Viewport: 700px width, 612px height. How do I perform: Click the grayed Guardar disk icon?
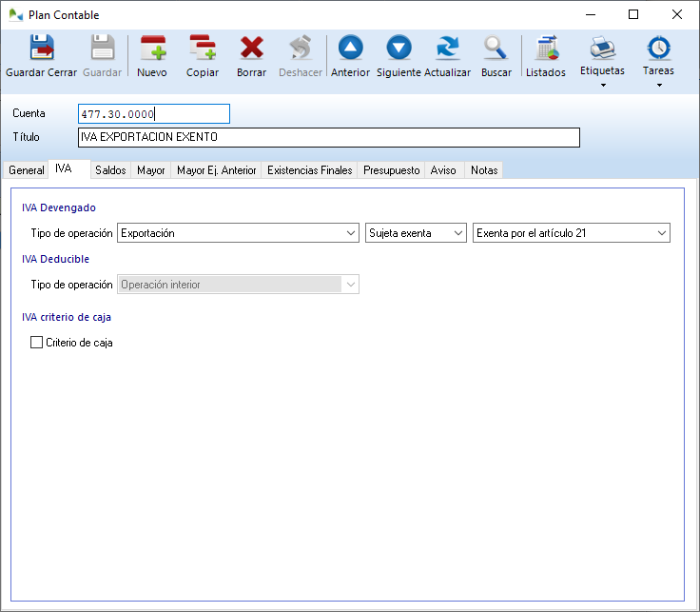[103, 47]
